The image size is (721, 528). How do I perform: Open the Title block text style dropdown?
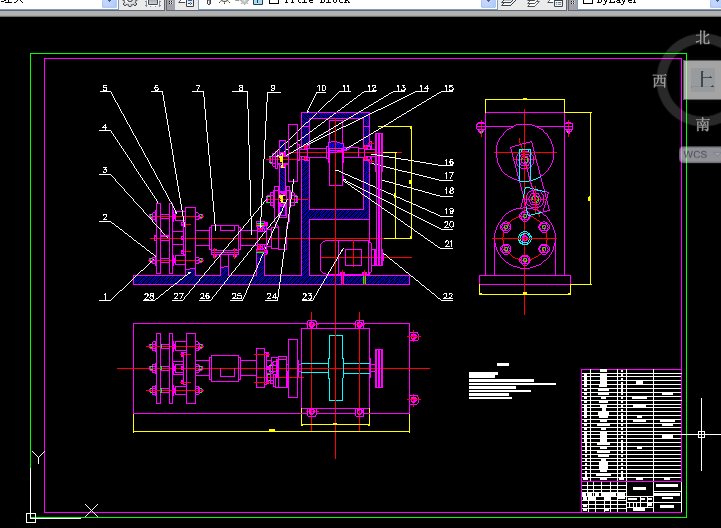click(488, 4)
